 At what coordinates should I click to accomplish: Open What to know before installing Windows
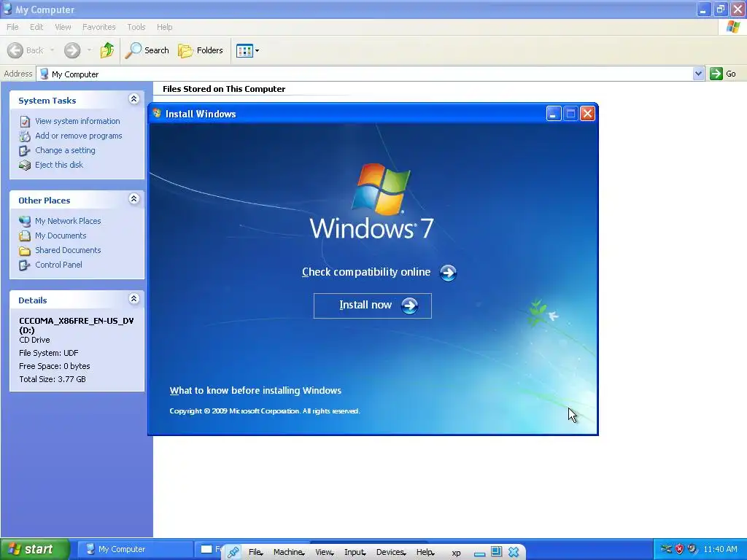pyautogui.click(x=255, y=391)
